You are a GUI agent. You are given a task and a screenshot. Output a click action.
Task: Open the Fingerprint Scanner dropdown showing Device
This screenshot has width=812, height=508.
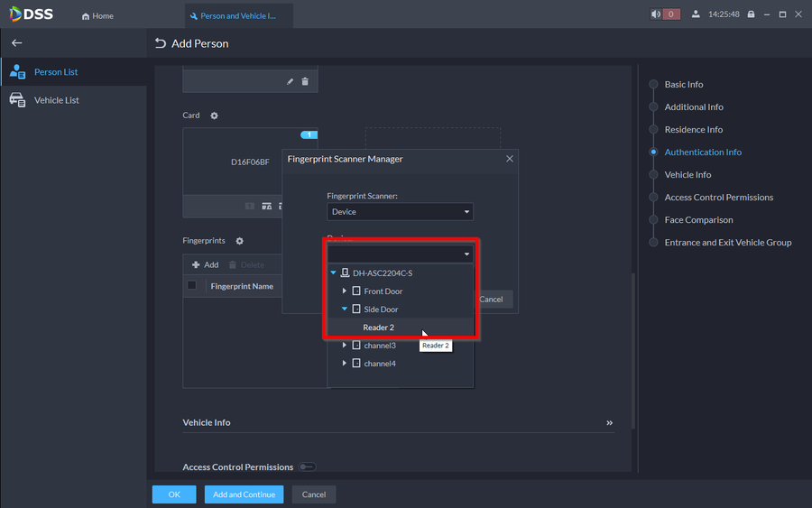tap(400, 211)
